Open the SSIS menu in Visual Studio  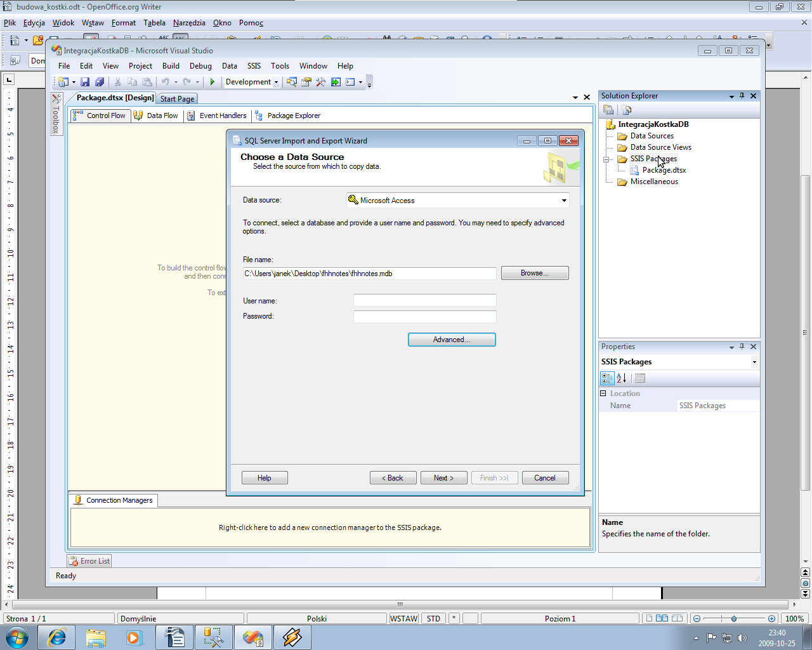254,66
